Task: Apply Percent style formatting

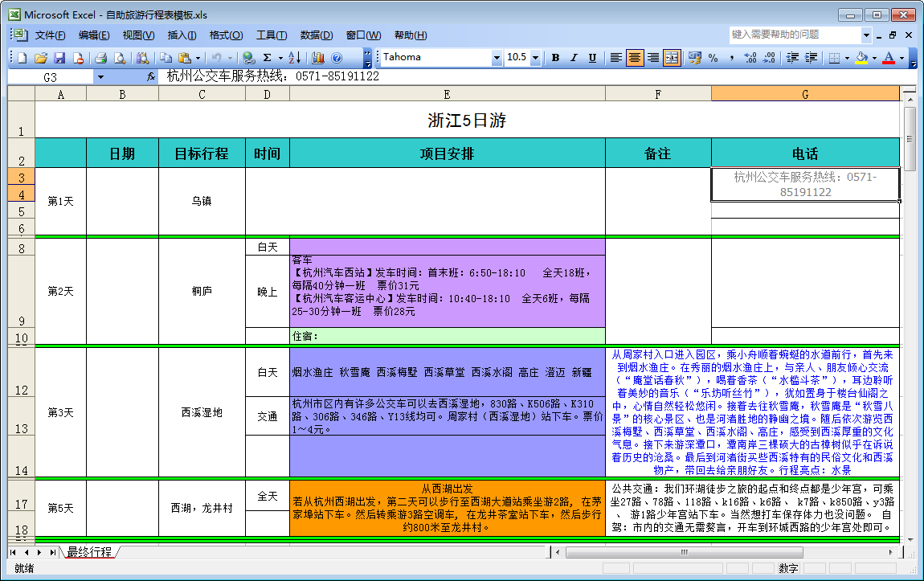Action: [713, 57]
